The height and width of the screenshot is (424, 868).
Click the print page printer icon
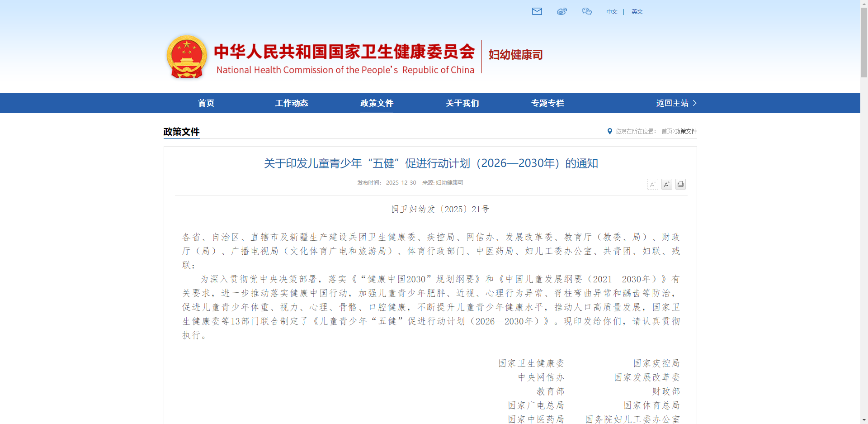coord(680,184)
